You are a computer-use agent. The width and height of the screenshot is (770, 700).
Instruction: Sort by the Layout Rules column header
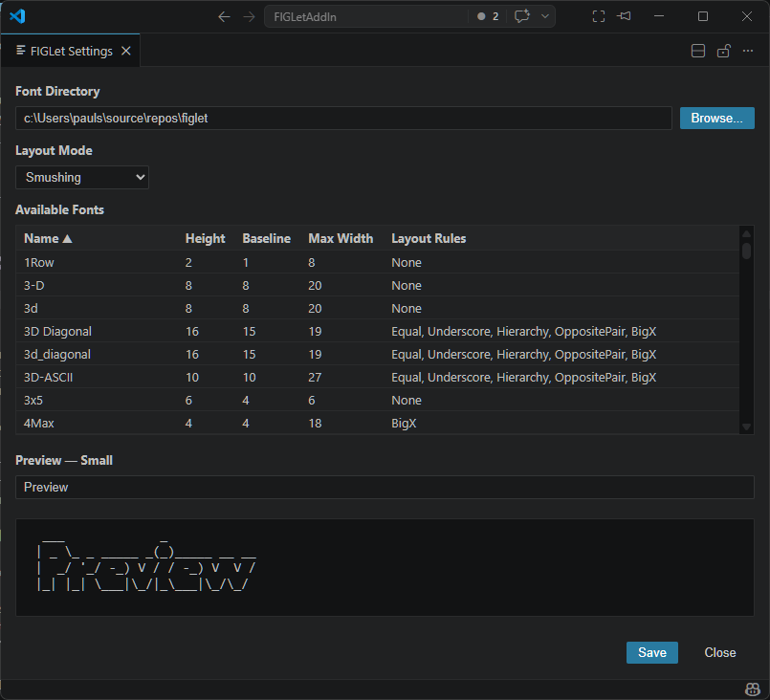[429, 238]
